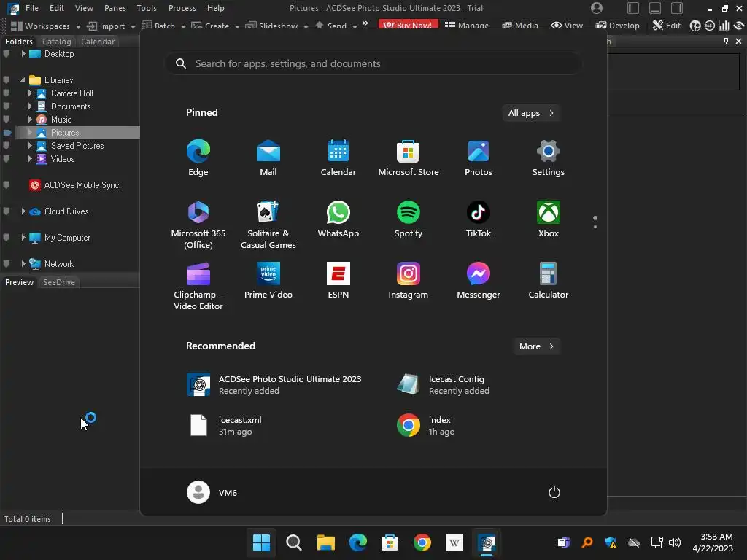This screenshot has height=560, width=747.
Task: Toggle Easy-Select indicator for Desktop folder
Action: coord(6,54)
